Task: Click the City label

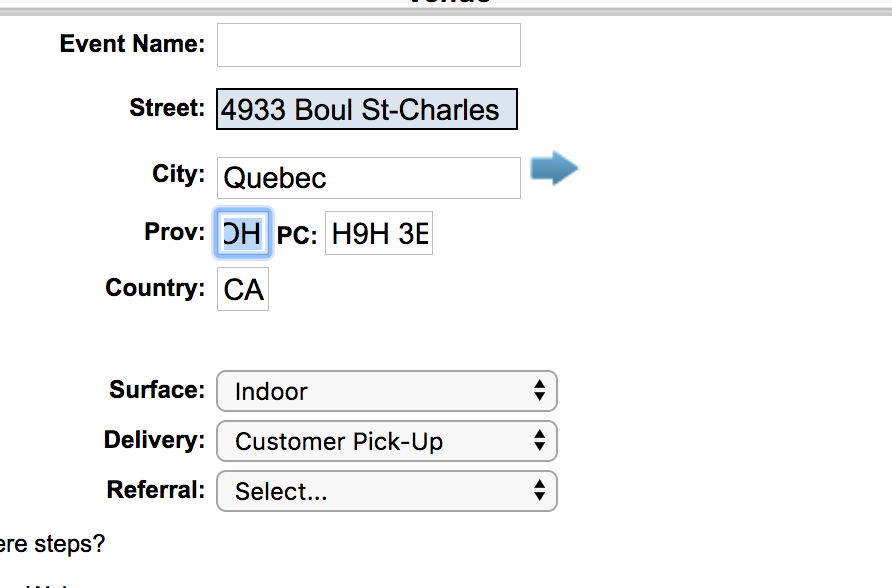Action: pos(178,174)
